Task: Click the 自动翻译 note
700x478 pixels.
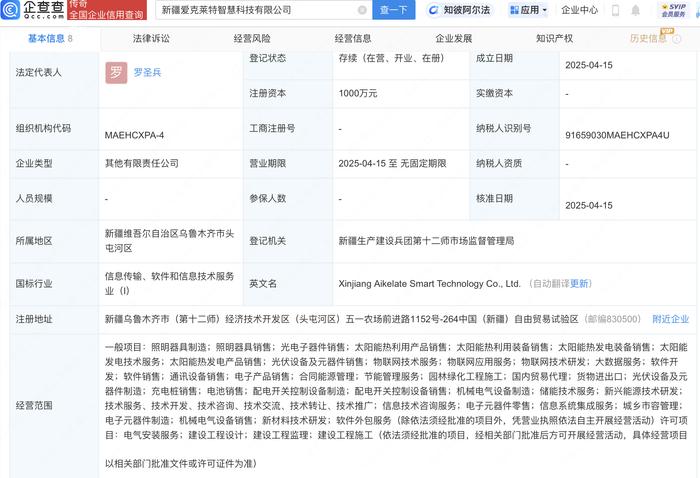Action: tap(551, 283)
